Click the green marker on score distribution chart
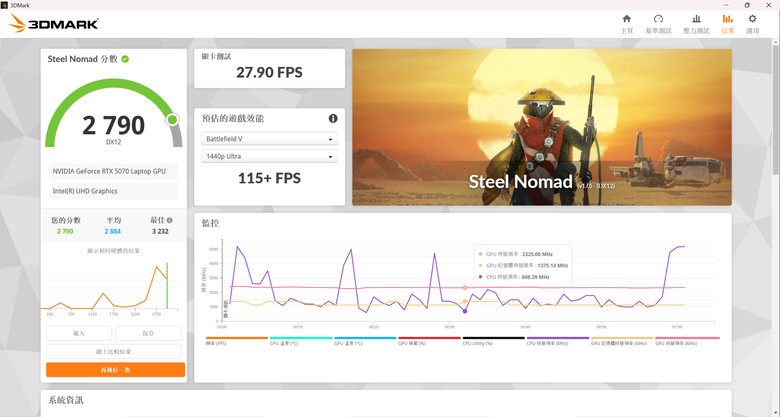Image resolution: width=780 pixels, height=417 pixels. click(x=167, y=286)
